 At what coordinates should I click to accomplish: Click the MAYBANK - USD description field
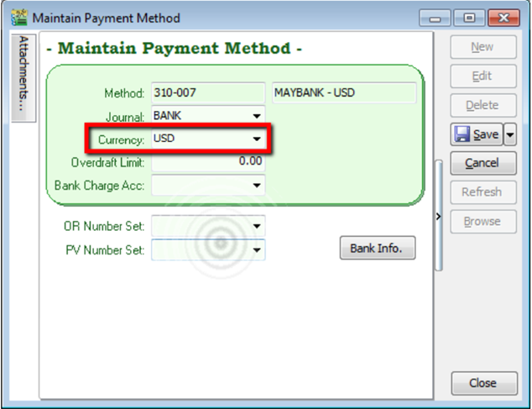343,92
